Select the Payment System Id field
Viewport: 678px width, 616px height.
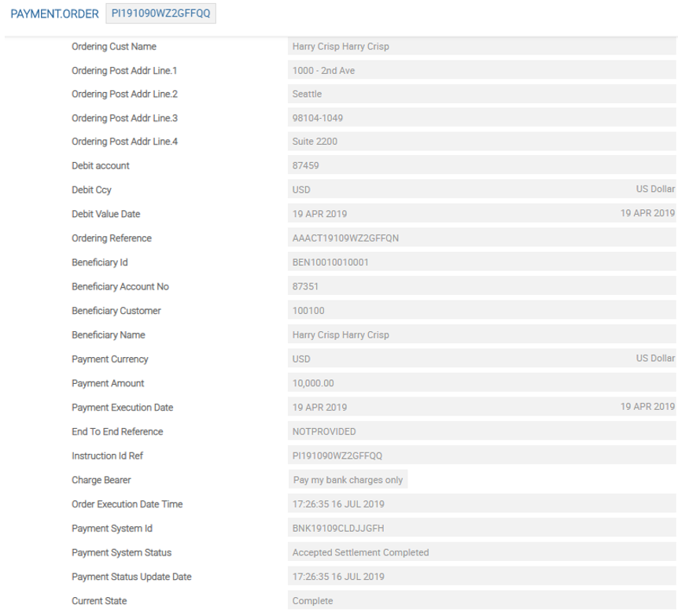pyautogui.click(x=481, y=528)
